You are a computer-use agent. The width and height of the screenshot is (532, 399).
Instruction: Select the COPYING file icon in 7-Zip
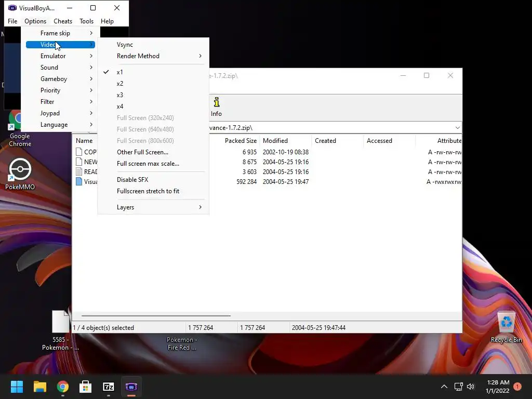(x=79, y=152)
